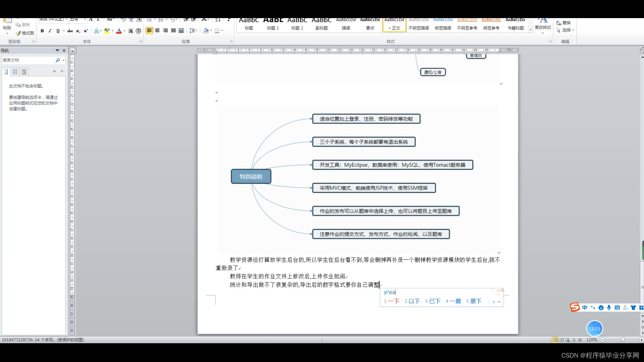The width and height of the screenshot is (644, 362).
Task: Switch navigation to search results tab
Action: point(24,72)
